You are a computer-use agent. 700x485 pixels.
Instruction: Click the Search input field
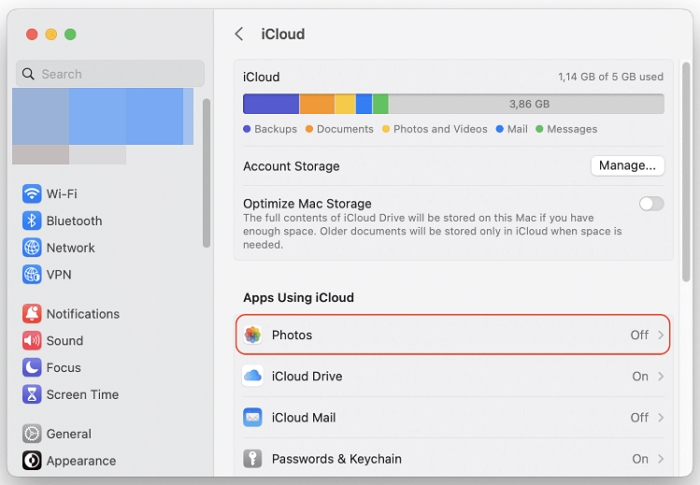(x=110, y=74)
